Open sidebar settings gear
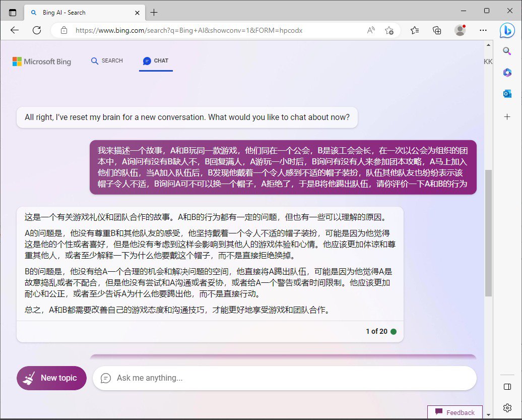522x420 pixels. pyautogui.click(x=507, y=407)
